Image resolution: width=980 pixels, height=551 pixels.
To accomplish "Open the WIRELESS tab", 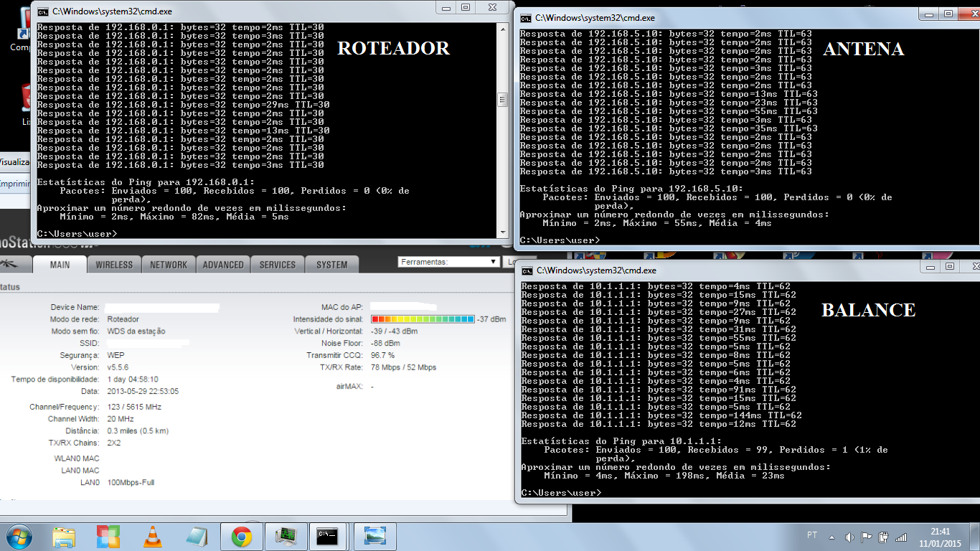I will click(115, 265).
